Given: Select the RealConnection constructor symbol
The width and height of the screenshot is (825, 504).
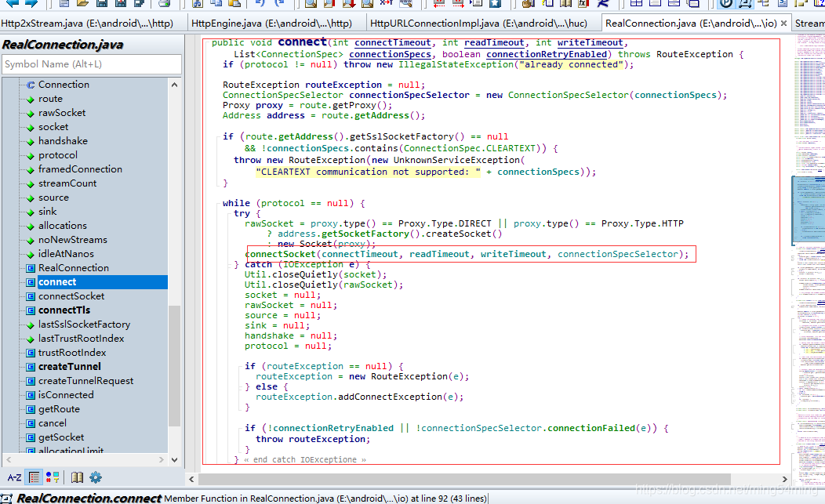Looking at the screenshot, I should tap(73, 268).
